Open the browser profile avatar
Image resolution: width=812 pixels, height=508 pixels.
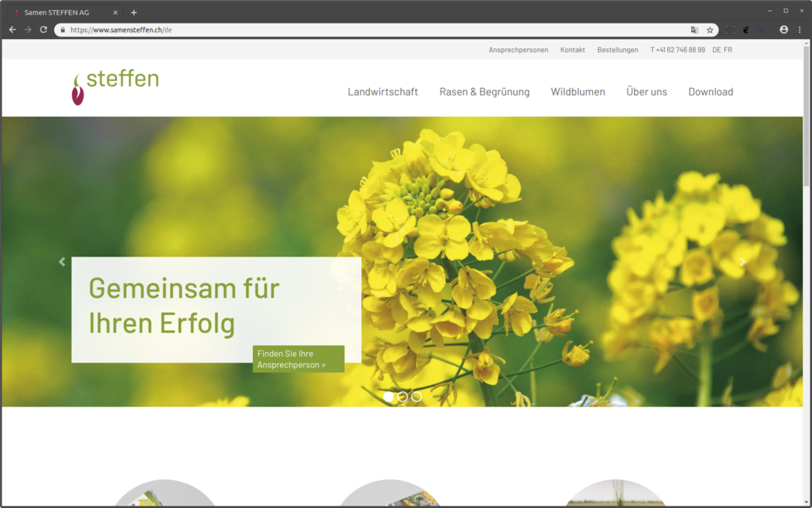point(784,30)
